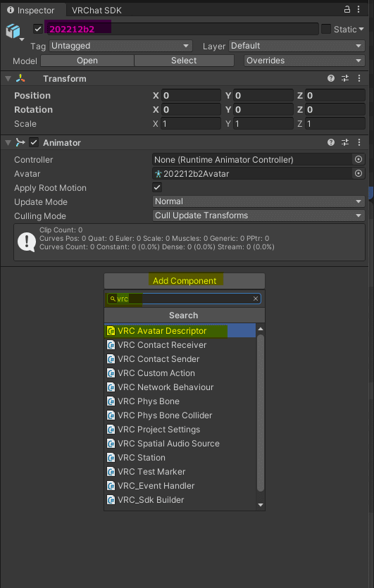Image resolution: width=374 pixels, height=588 pixels.
Task: Click the prefab cube object icon
Action: pyautogui.click(x=13, y=31)
